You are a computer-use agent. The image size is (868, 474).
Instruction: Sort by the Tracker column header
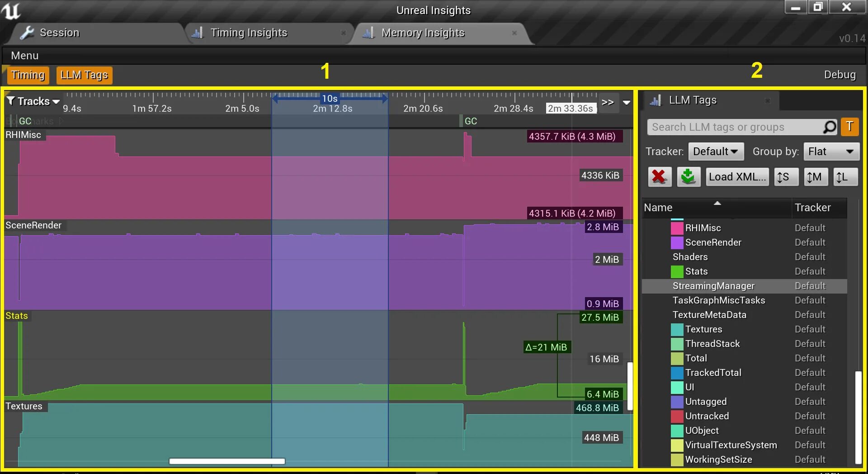click(x=819, y=208)
